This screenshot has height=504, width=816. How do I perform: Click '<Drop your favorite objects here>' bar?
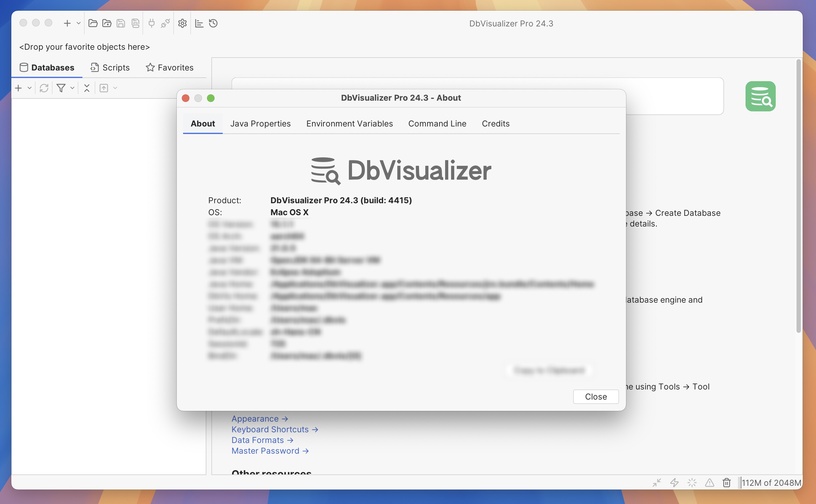(x=85, y=47)
